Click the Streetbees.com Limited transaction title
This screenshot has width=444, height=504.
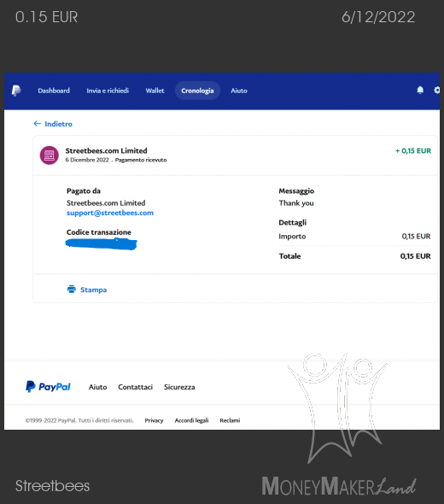point(107,150)
